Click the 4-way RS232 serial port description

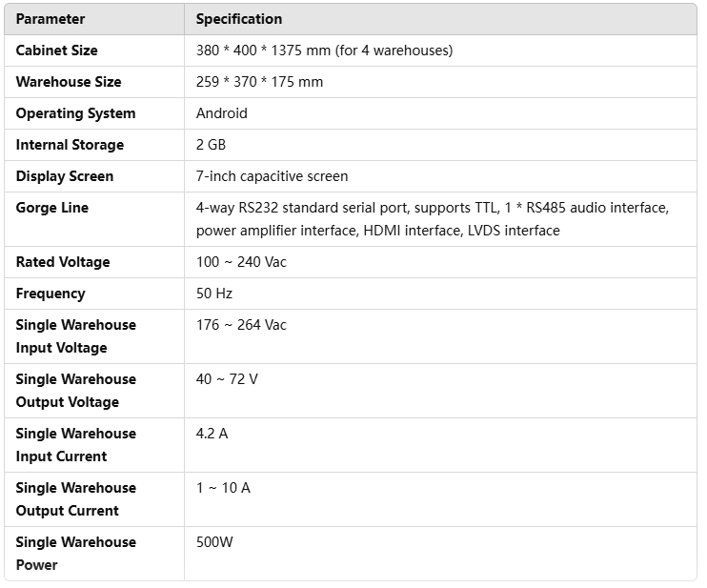click(x=433, y=219)
